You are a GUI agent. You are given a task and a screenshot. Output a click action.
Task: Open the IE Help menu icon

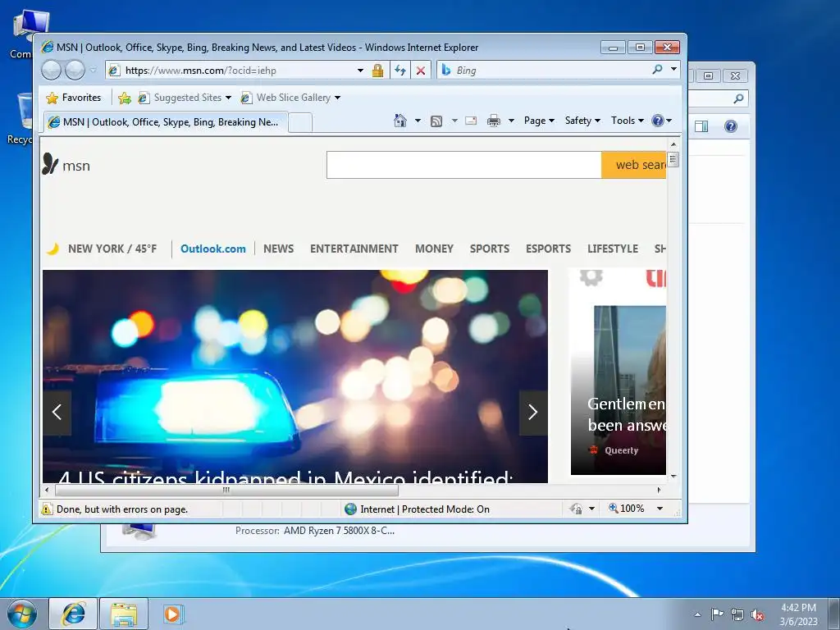(x=662, y=121)
